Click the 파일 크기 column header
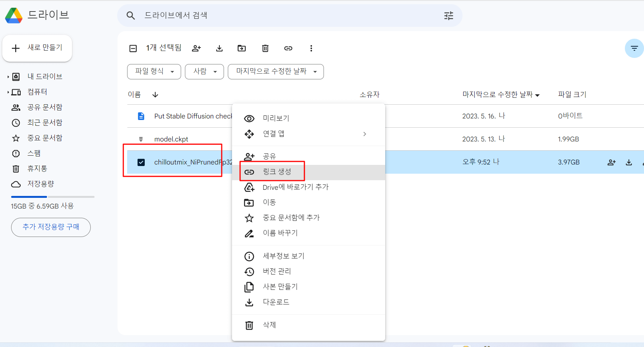 (x=572, y=94)
